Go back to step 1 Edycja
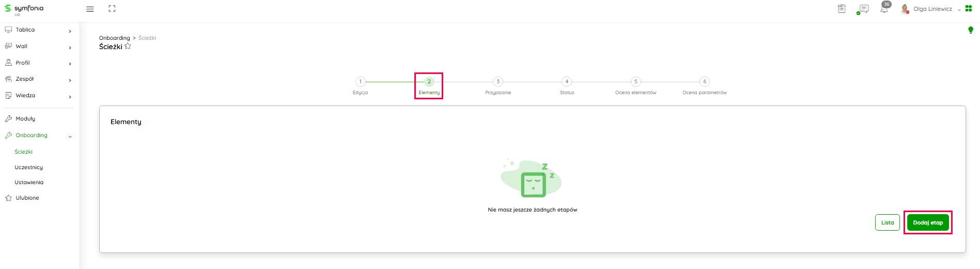Screen dimensions: 980x269 (360, 82)
